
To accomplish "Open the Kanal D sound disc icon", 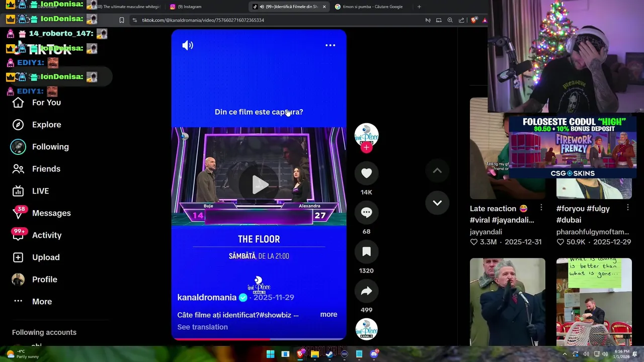I will [366, 329].
